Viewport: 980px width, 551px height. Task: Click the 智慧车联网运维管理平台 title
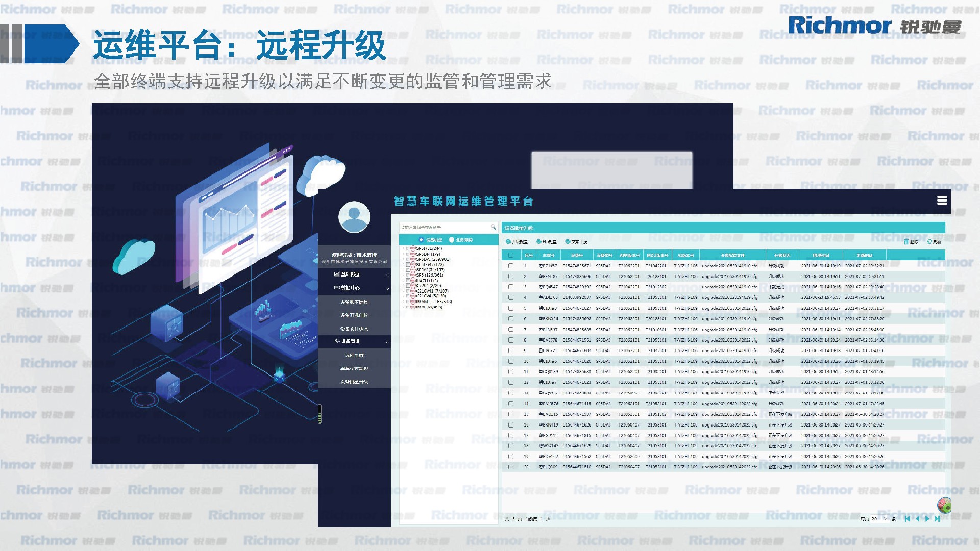pyautogui.click(x=463, y=201)
